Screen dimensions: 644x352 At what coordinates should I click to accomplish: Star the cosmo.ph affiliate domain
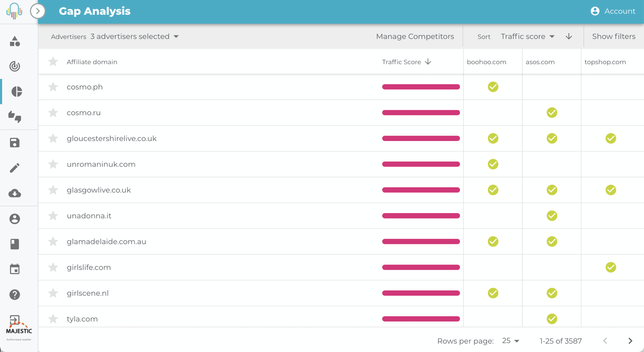[53, 87]
